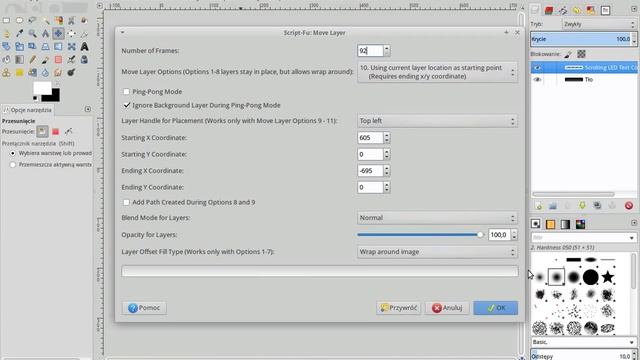Select the Eraser tool
Screen dimensions: 640x360
58,60
